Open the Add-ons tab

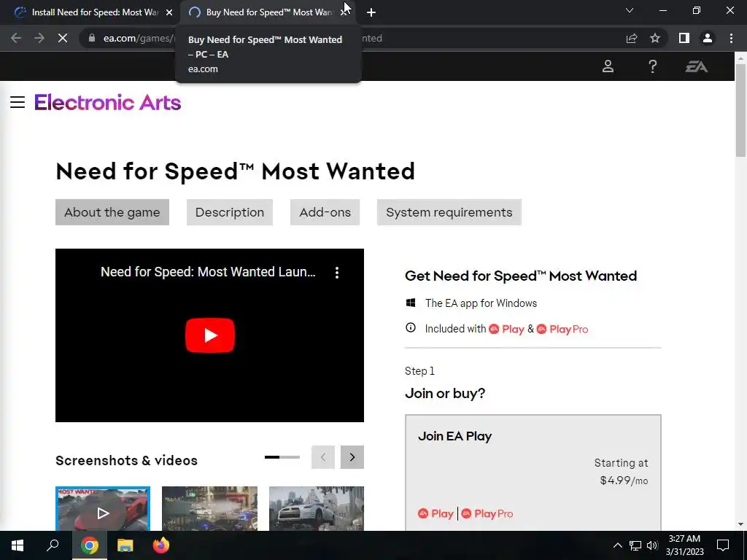pyautogui.click(x=325, y=212)
